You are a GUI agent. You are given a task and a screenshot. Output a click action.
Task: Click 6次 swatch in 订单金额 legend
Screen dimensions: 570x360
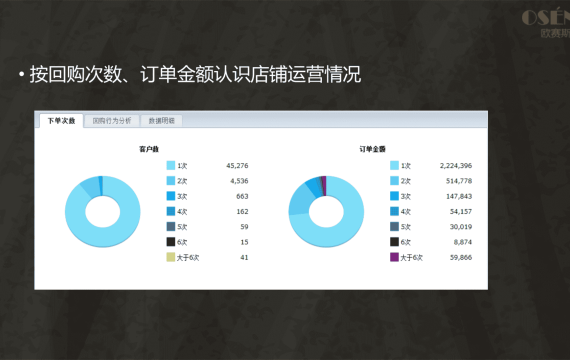[394, 242]
